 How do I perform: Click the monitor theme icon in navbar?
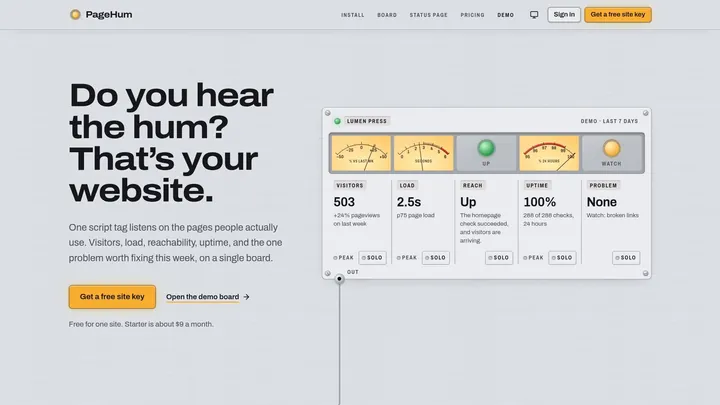click(x=534, y=15)
